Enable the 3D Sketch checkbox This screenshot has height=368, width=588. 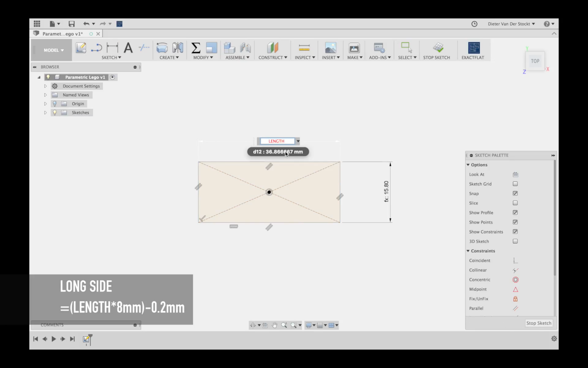(x=515, y=241)
